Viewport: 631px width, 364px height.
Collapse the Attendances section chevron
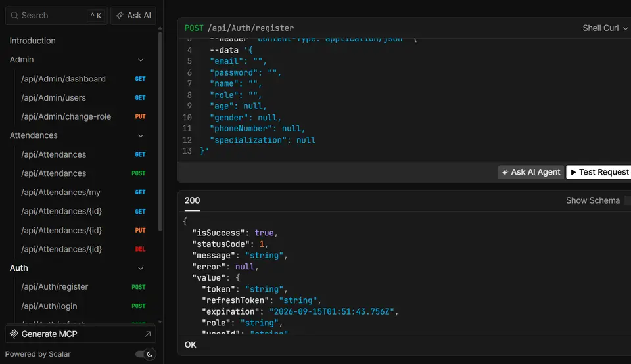point(141,136)
